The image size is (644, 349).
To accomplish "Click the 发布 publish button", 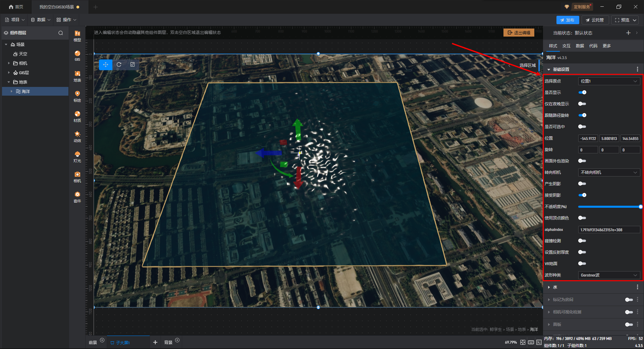I will tap(567, 20).
